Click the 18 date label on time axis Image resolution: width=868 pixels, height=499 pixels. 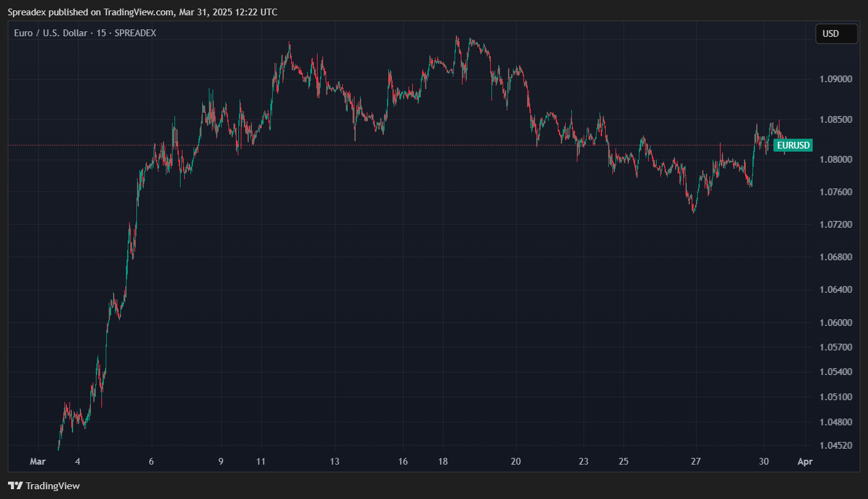pyautogui.click(x=444, y=462)
